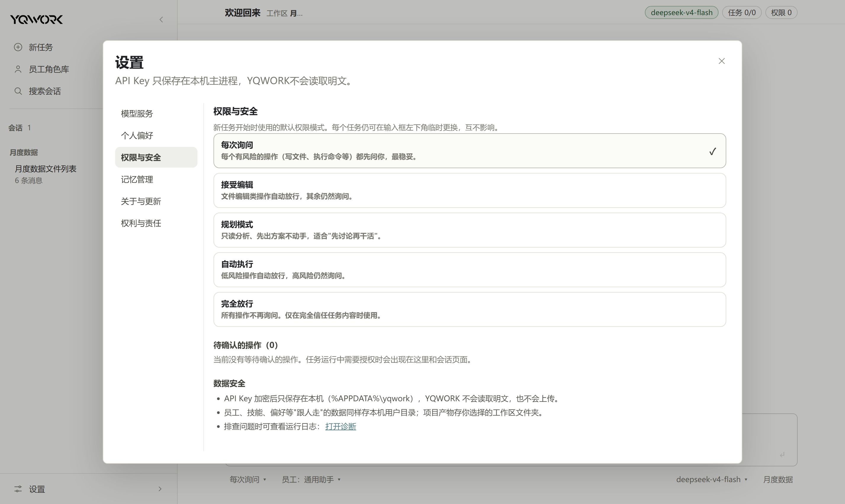Open the 员工：通用助手 dropdown

click(x=311, y=479)
